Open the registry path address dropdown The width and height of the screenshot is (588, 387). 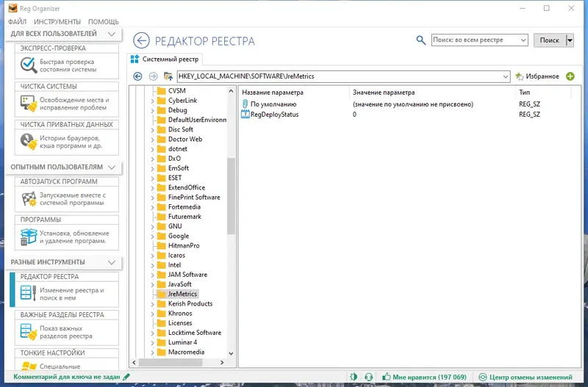pos(506,76)
